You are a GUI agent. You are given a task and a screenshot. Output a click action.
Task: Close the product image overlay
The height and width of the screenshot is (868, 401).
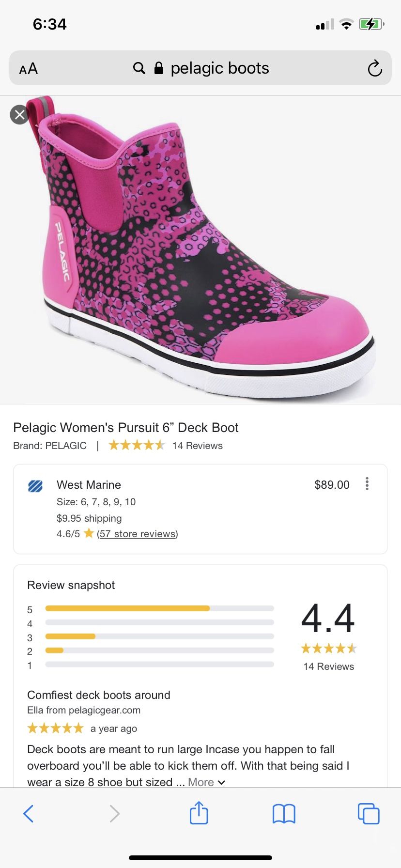19,115
